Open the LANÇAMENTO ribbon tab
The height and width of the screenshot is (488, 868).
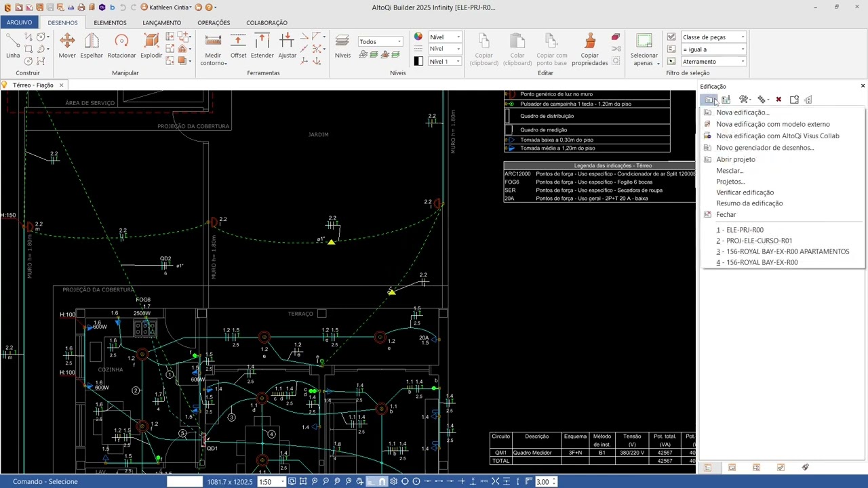[162, 22]
